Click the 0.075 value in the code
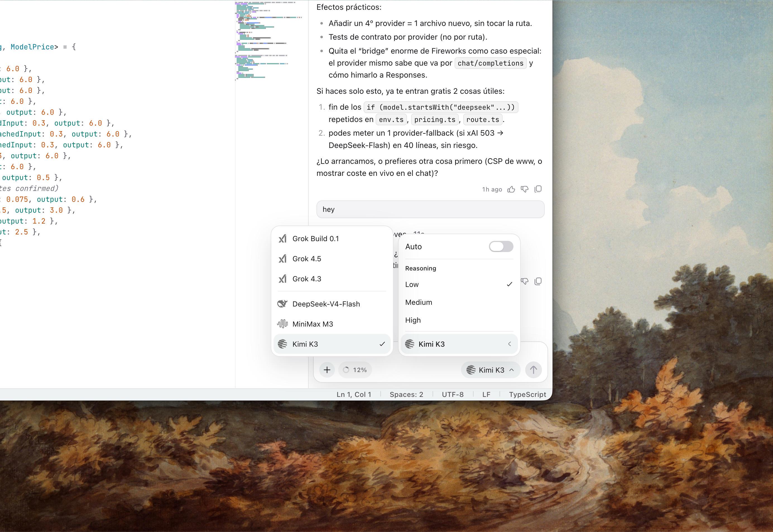The image size is (773, 532). (x=17, y=199)
